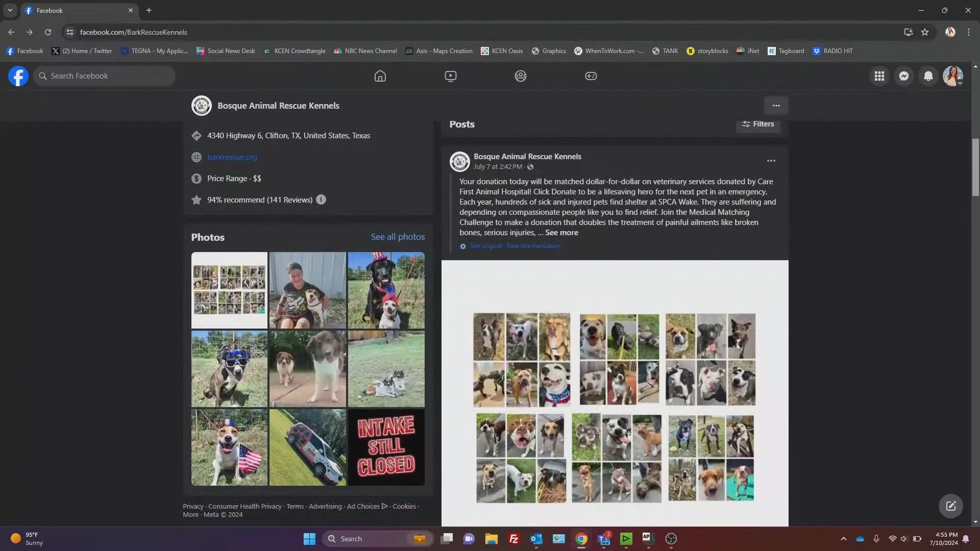Click the Facebook home icon
This screenshot has width=980, height=551.
380,76
